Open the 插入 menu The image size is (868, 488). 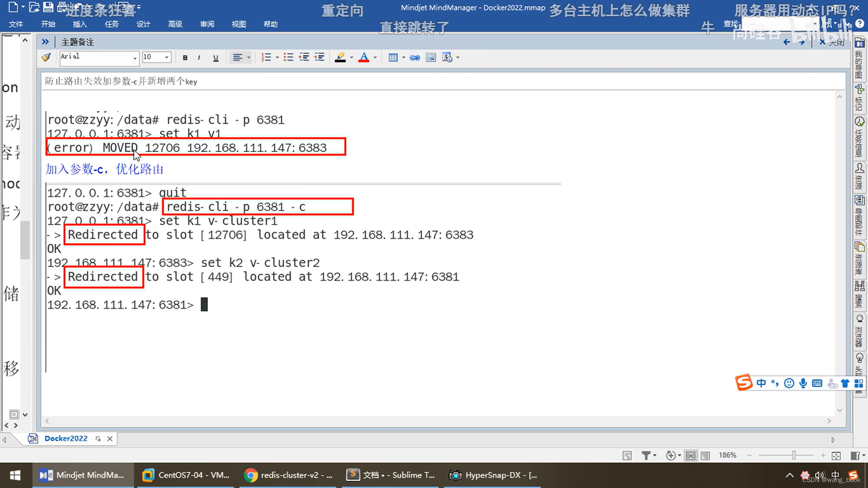80,24
